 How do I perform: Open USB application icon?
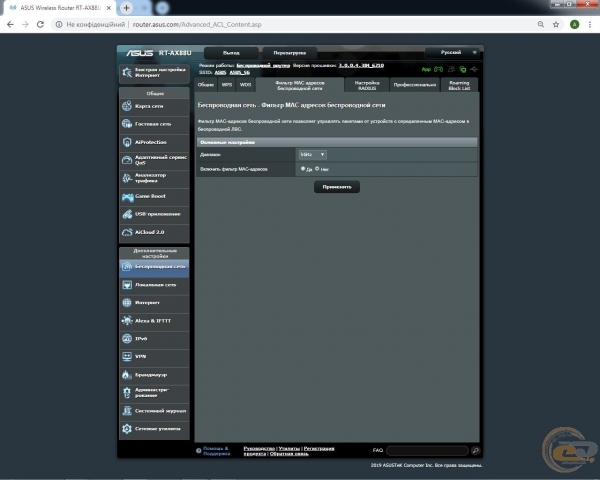click(x=127, y=214)
